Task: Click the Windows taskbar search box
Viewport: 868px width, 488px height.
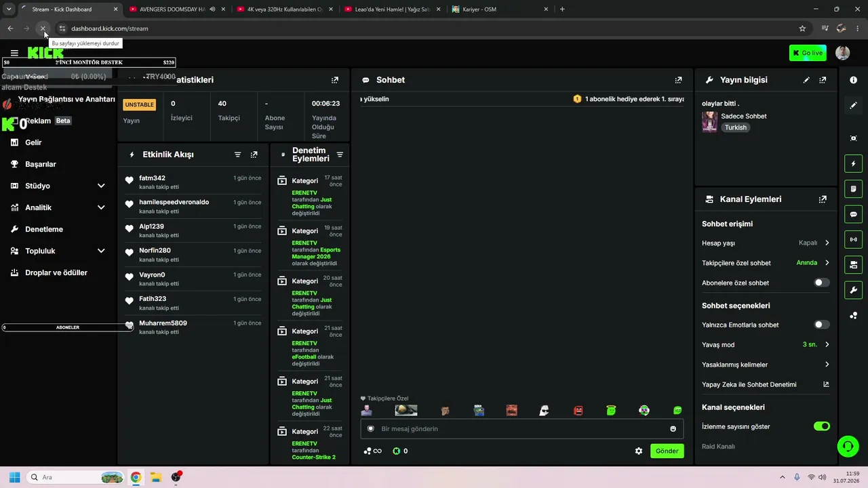Action: click(77, 477)
